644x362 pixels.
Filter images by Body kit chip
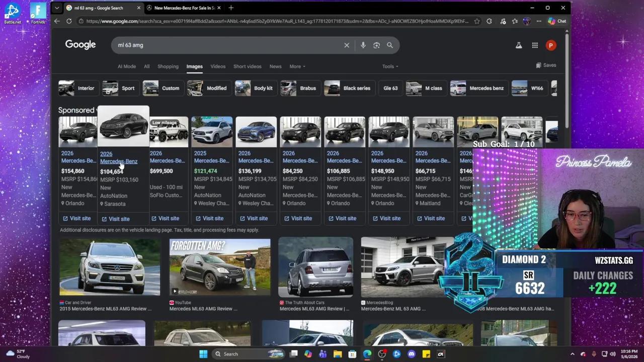(x=255, y=88)
